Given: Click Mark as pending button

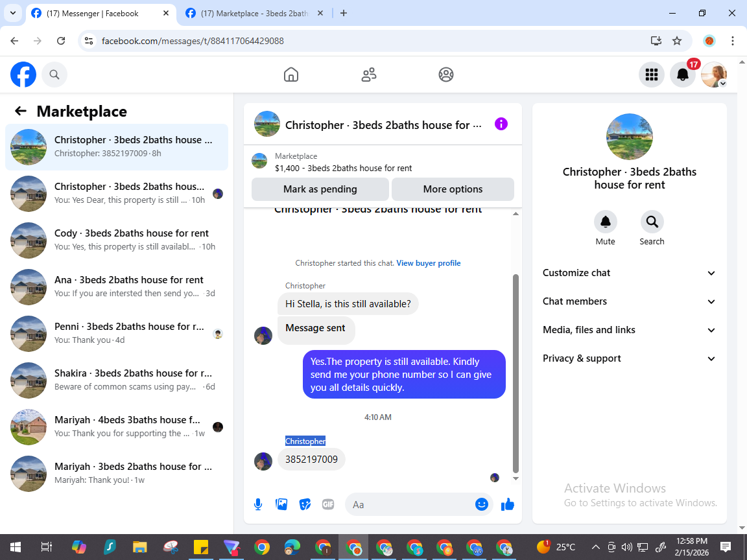Looking at the screenshot, I should [320, 189].
